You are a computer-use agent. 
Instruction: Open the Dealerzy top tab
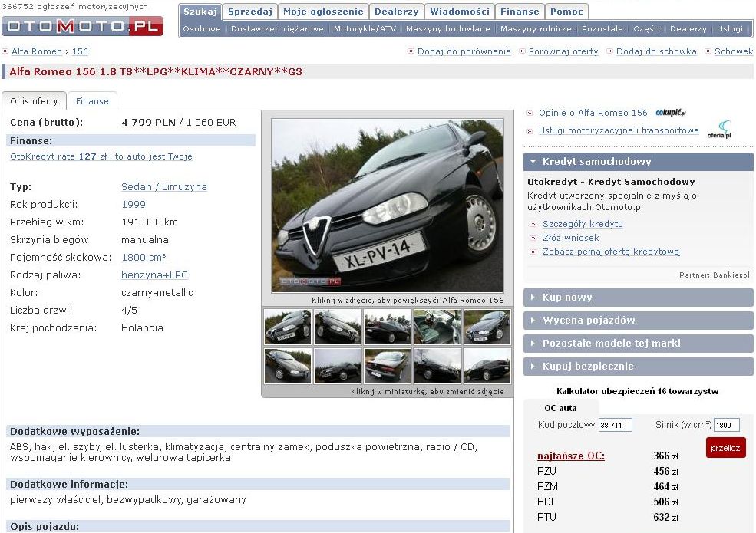[396, 12]
